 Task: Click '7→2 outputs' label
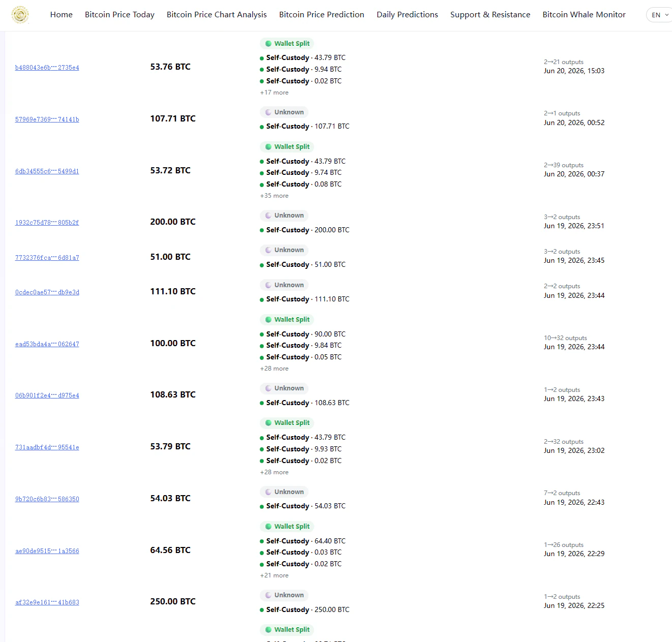point(562,493)
